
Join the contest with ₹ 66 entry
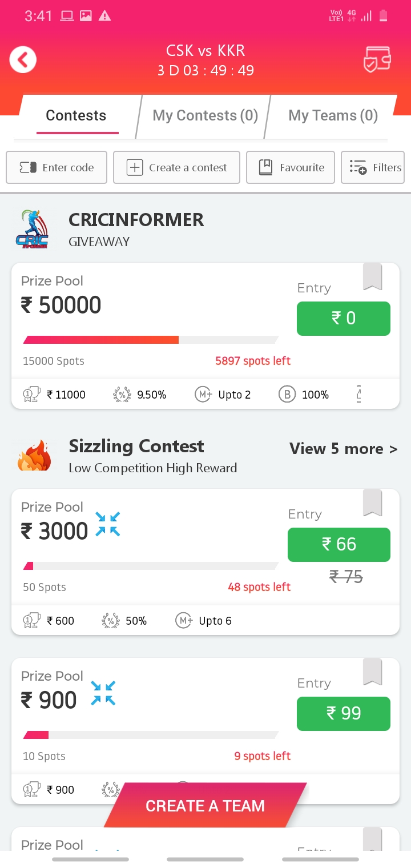(339, 545)
